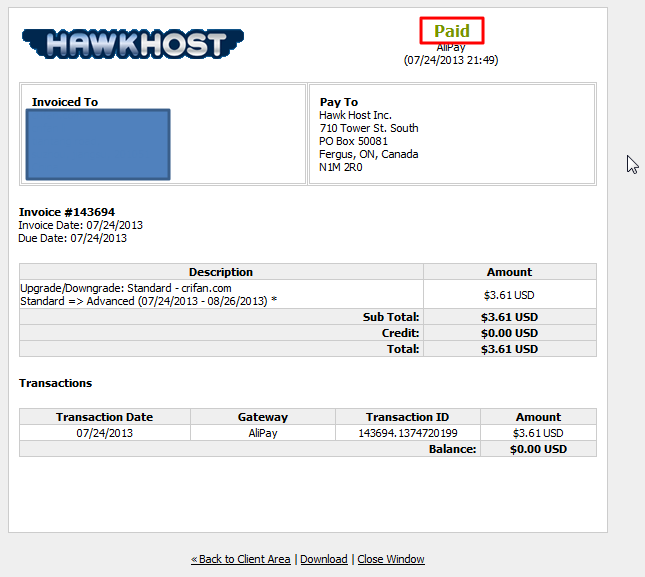645x577 pixels.
Task: Select 710 Tower St. South address line
Action: 369,128
